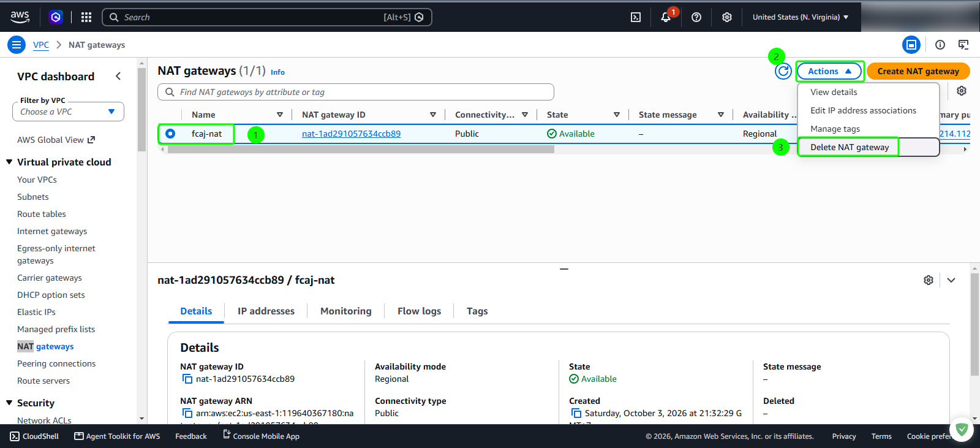Open details pane settings gear
This screenshot has width=980, height=448.
929,280
